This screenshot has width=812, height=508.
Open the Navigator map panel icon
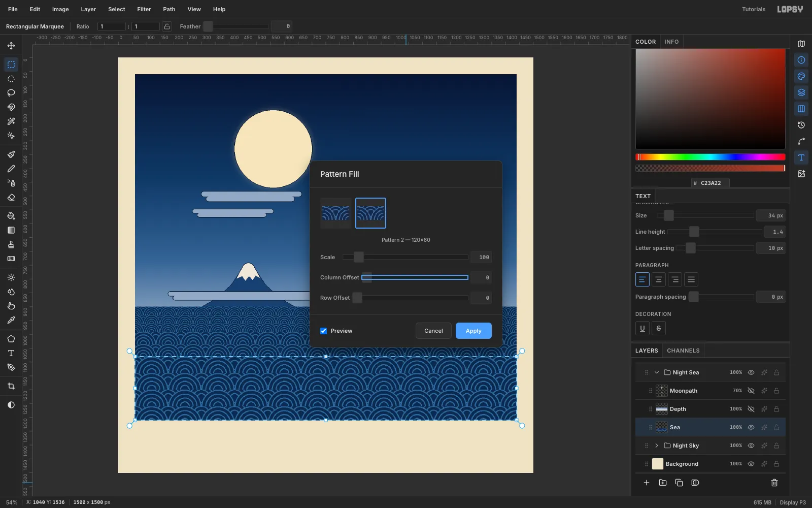coord(801,44)
